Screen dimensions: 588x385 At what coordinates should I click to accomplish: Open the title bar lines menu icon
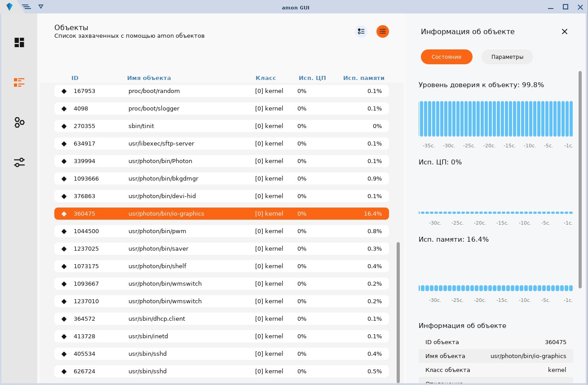pos(27,7)
